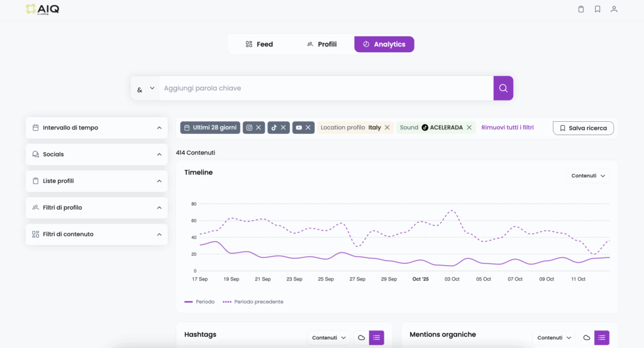This screenshot has height=348, width=644.
Task: Collapse the Intervallo di tempo section
Action: tap(159, 128)
